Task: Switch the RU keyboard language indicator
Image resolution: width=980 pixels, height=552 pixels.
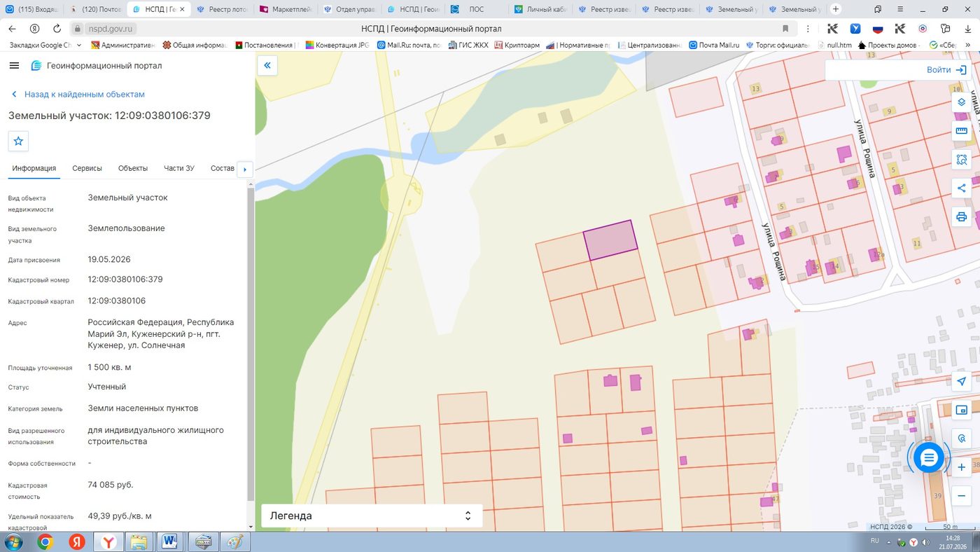Action: pyautogui.click(x=874, y=541)
